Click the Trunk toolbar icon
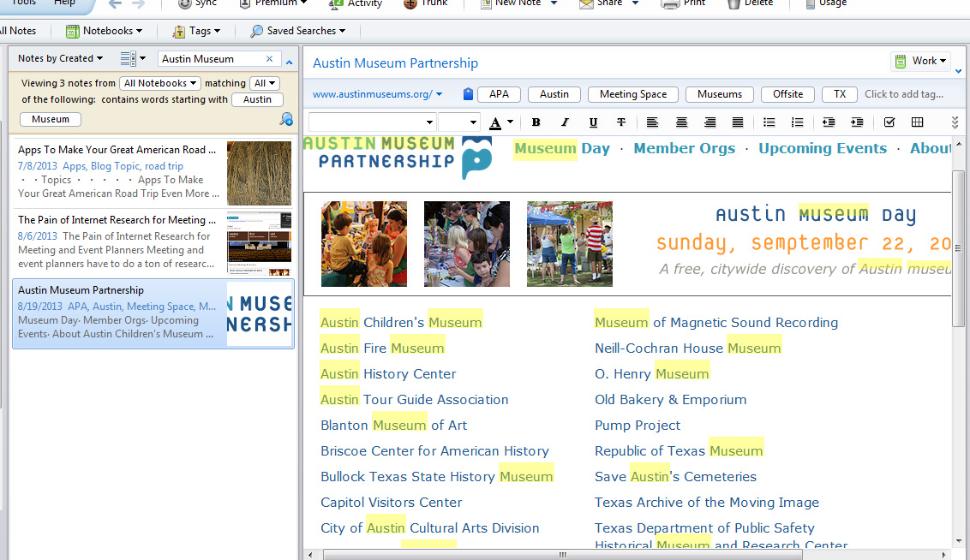This screenshot has height=560, width=970. [410, 3]
